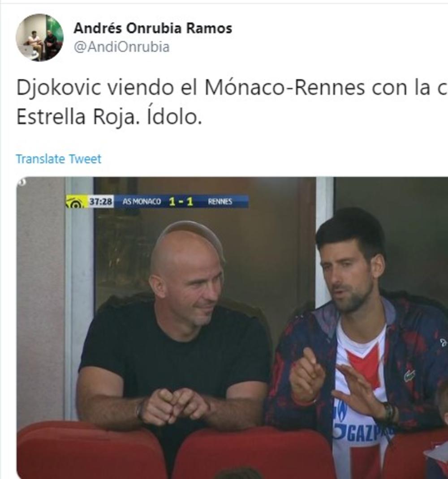Click the 1 - 1 score display
448x479 pixels.
181,201
